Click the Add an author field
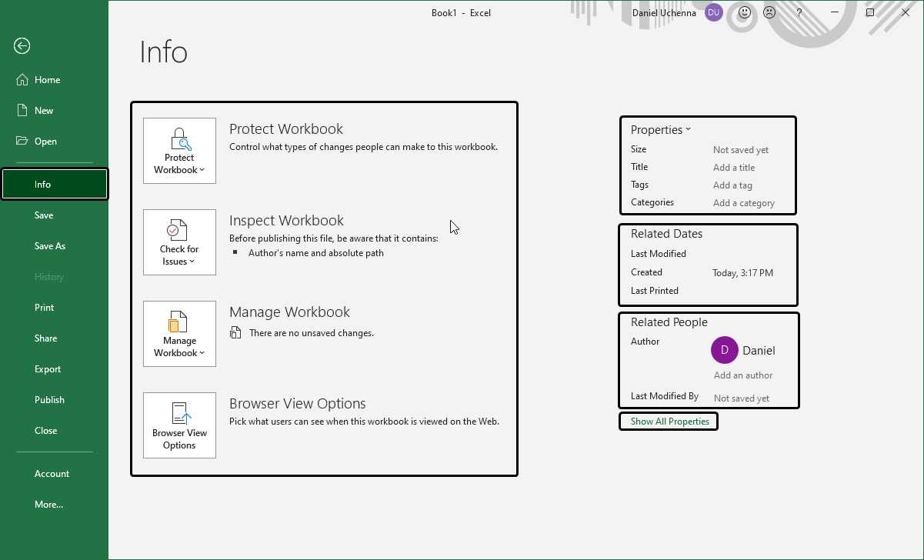The image size is (924, 560). (x=742, y=375)
